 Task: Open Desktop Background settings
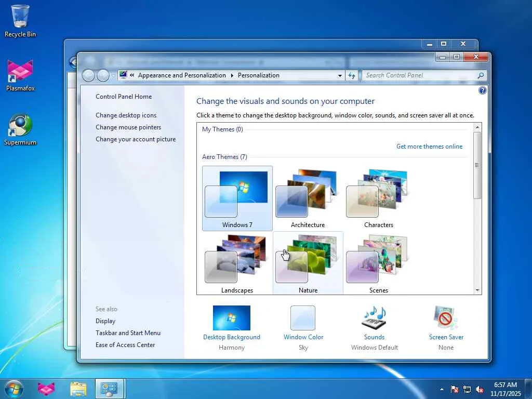point(232,327)
